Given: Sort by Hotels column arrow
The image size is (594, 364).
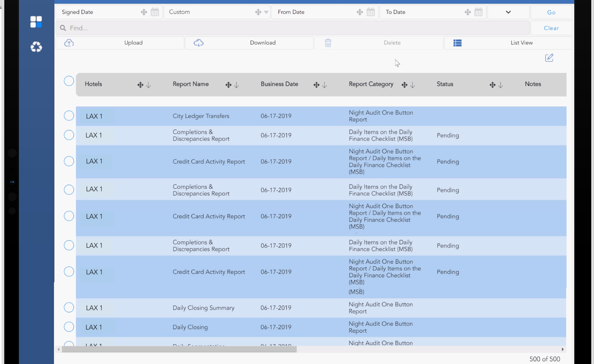Looking at the screenshot, I should (x=148, y=85).
